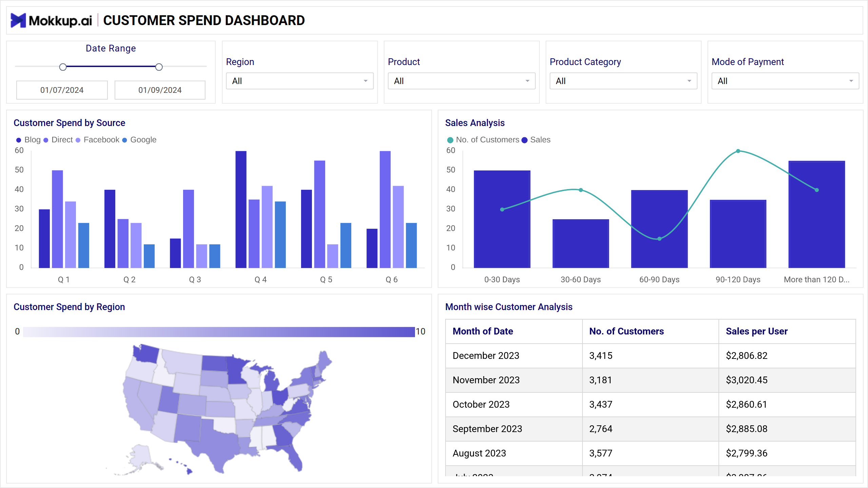
Task: Click the sales value $2,806.82
Action: click(747, 356)
